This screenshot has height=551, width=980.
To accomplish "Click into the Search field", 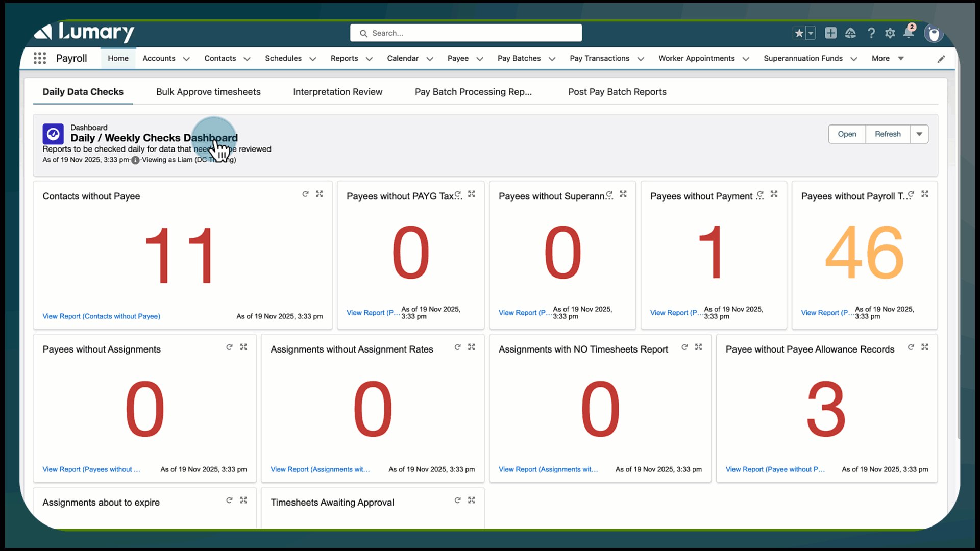I will click(465, 33).
